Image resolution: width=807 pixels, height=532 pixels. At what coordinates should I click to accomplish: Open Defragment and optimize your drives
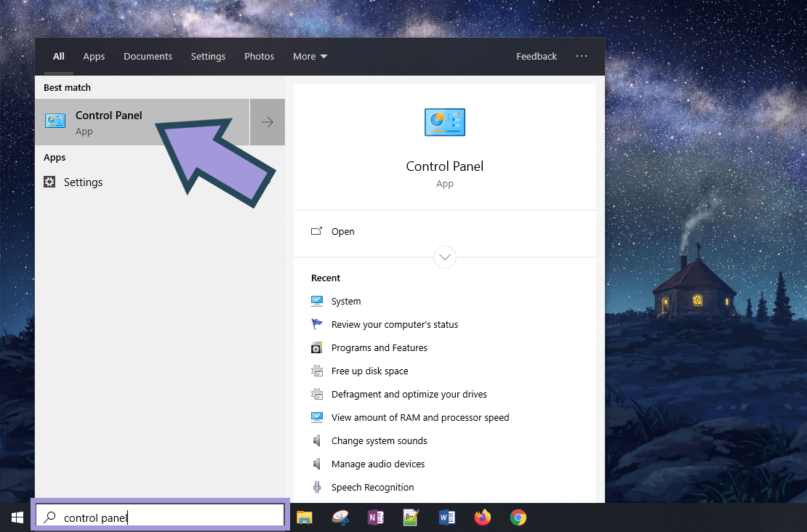(x=409, y=394)
